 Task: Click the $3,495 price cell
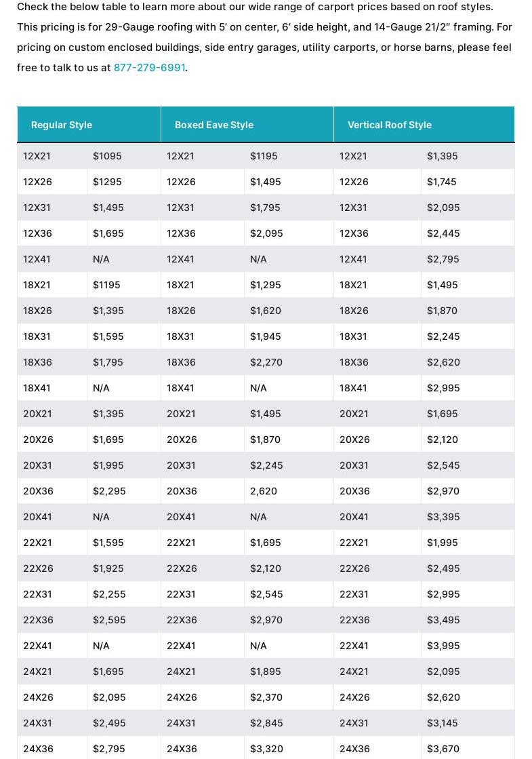click(x=443, y=620)
